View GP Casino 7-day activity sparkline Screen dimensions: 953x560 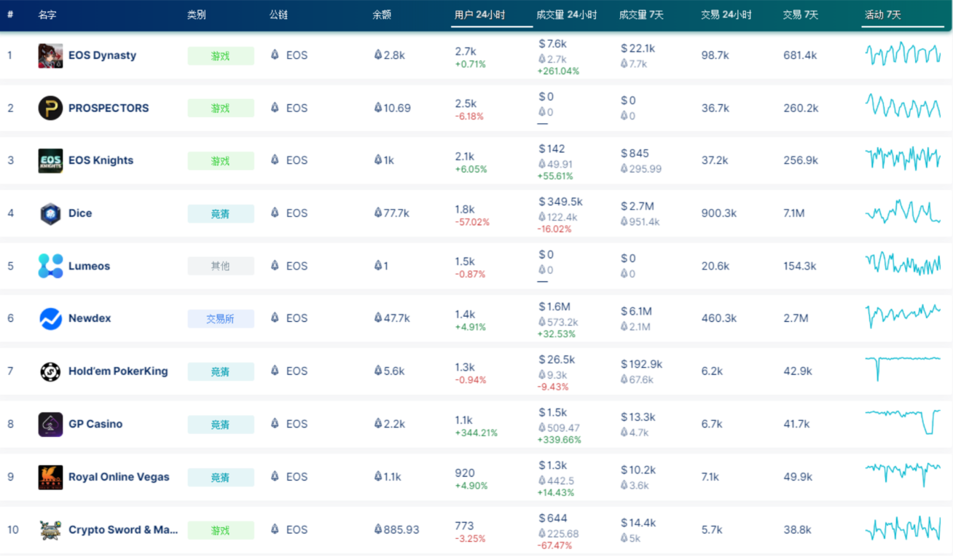pos(903,422)
